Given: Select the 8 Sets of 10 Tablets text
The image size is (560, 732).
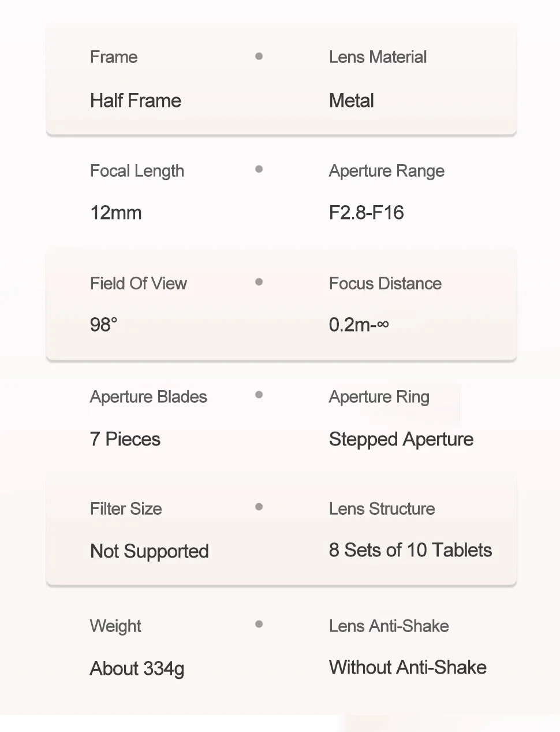Looking at the screenshot, I should (x=410, y=550).
